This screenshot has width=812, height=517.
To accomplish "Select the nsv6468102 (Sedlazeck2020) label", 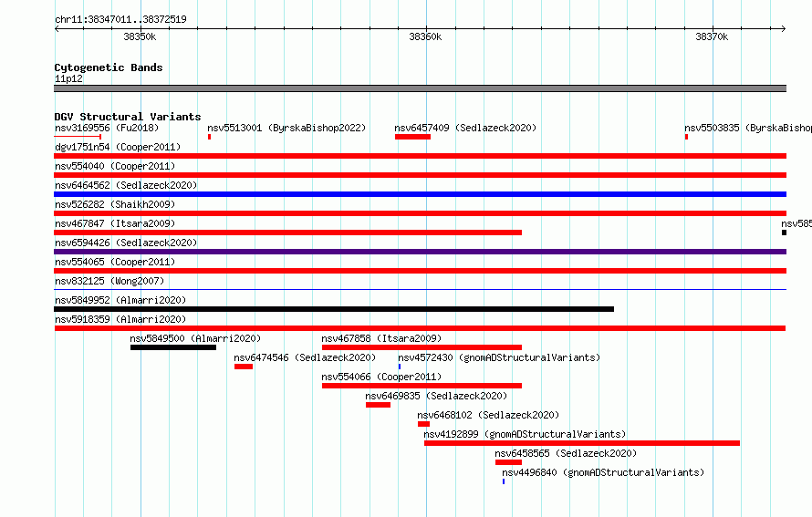I will coord(488,415).
